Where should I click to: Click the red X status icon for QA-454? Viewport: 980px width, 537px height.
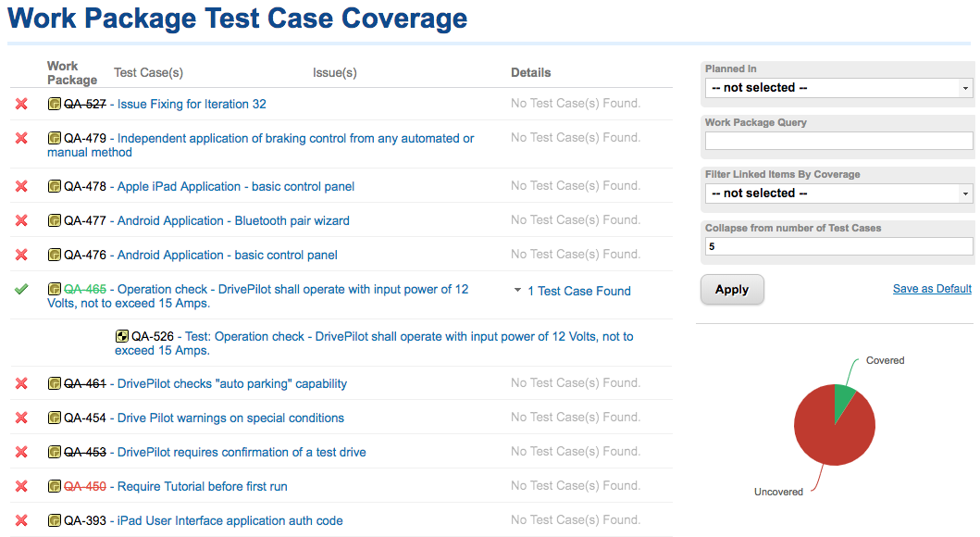point(21,418)
